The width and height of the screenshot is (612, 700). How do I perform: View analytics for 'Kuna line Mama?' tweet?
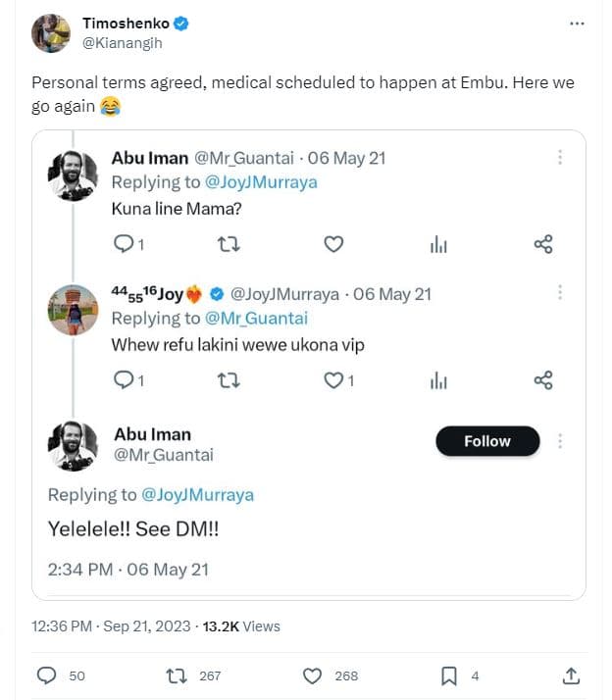(438, 244)
